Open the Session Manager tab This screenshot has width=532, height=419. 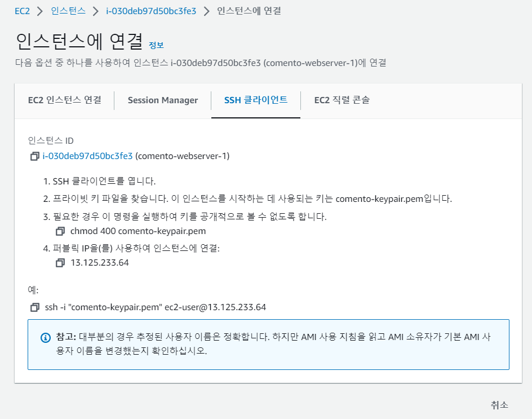(163, 100)
